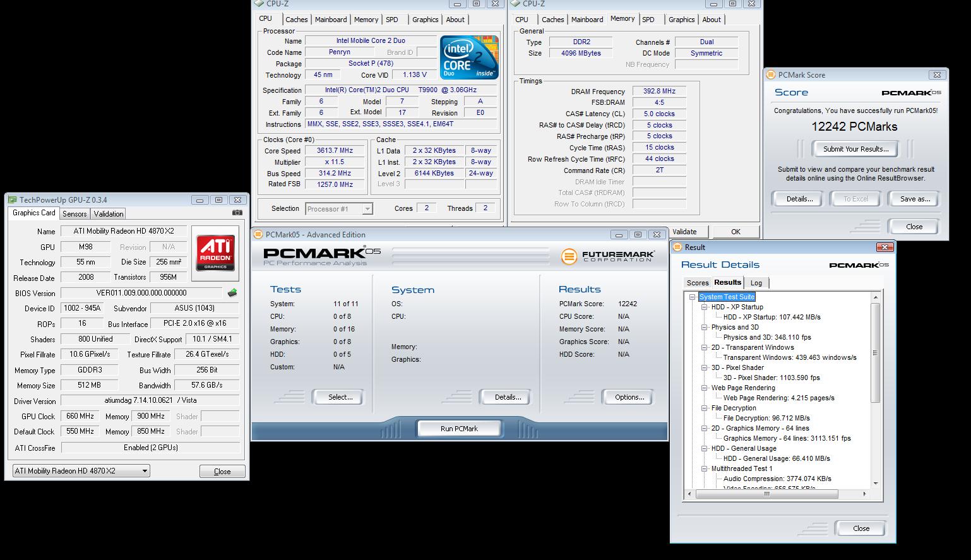
Task: Open About tab in left CPU-Z window
Action: 455,20
